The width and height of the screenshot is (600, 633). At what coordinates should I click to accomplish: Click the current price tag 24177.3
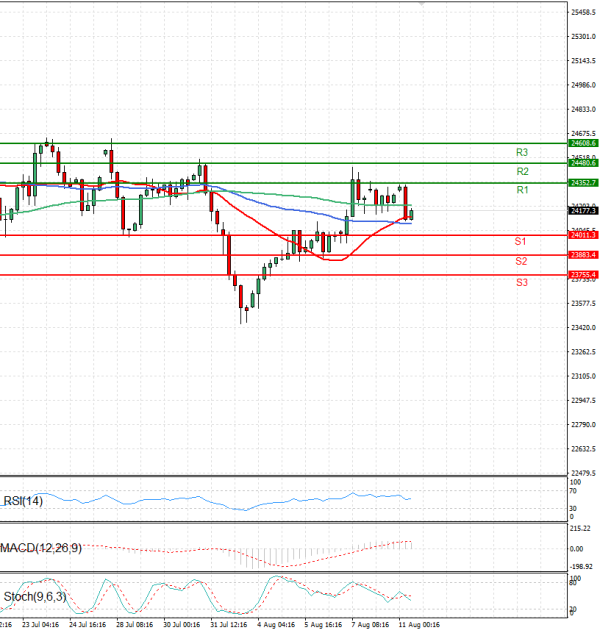click(583, 212)
